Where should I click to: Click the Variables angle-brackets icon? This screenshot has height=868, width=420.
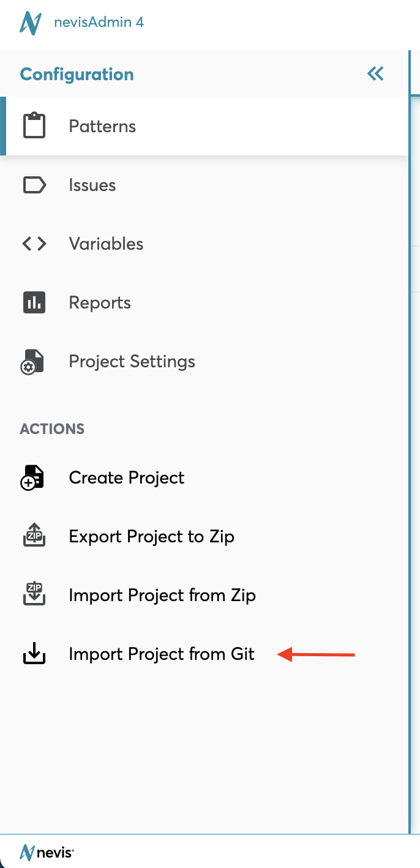point(34,244)
